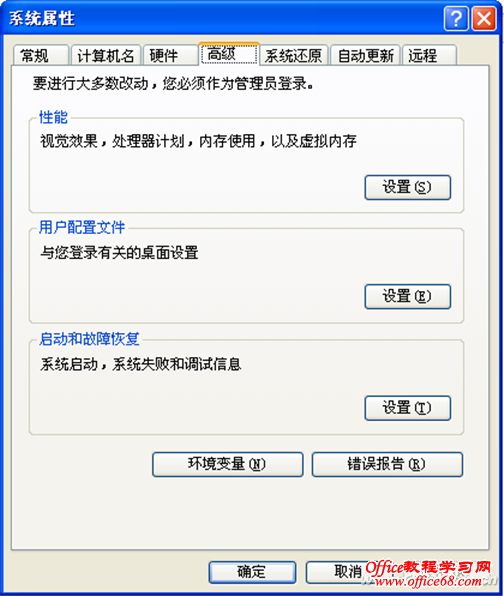Click the 启动和故障恢复 group label
The width and height of the screenshot is (504, 596).
[89, 339]
